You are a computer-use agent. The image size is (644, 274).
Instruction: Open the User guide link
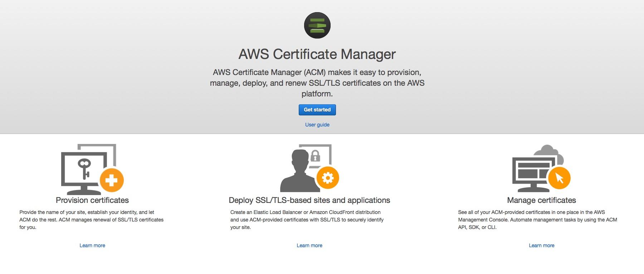[x=317, y=125]
